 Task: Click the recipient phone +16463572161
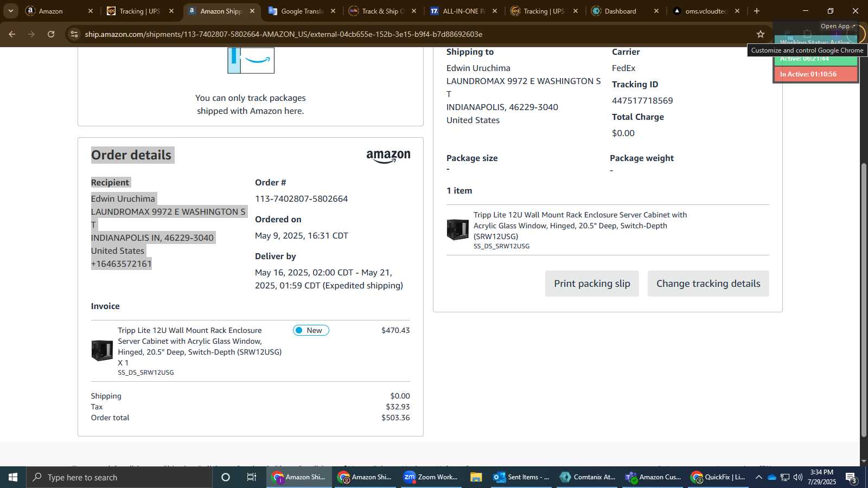point(122,264)
